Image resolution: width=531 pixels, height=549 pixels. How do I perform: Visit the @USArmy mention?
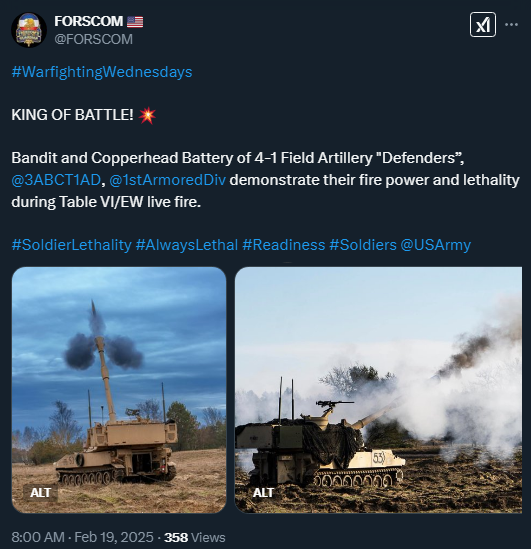pos(435,245)
